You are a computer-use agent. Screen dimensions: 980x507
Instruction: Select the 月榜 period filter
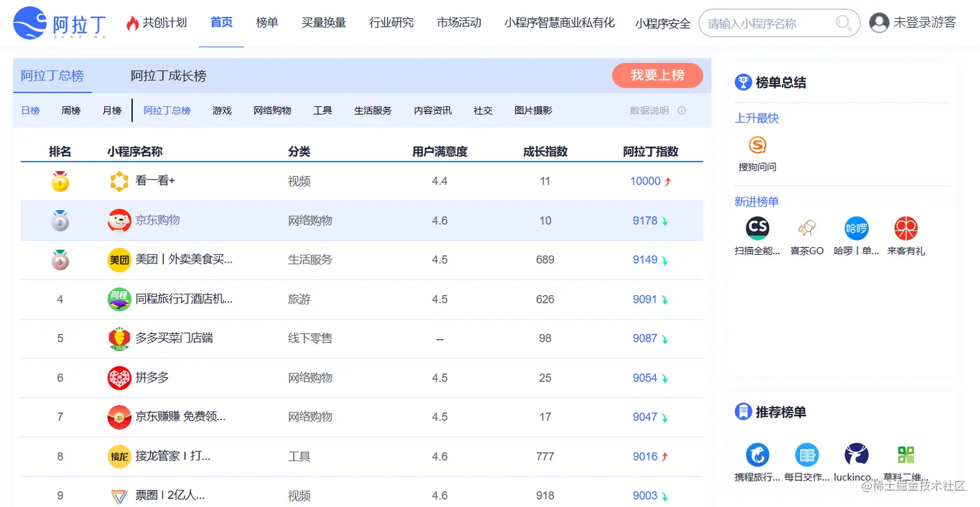click(112, 111)
